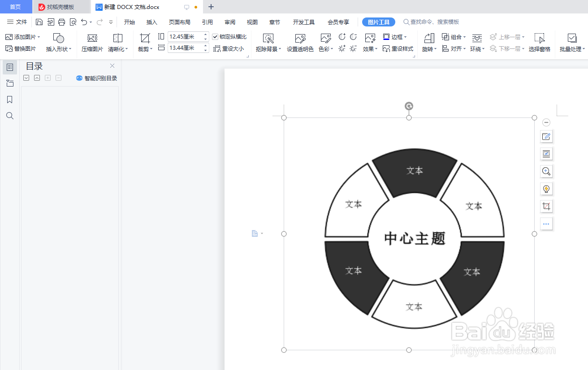Click the Redo arrow icon
This screenshot has height=370, width=588.
click(99, 22)
